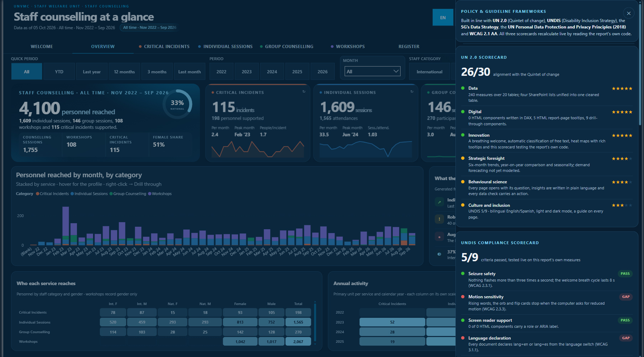
Task: Open the Register tab
Action: 409,47
